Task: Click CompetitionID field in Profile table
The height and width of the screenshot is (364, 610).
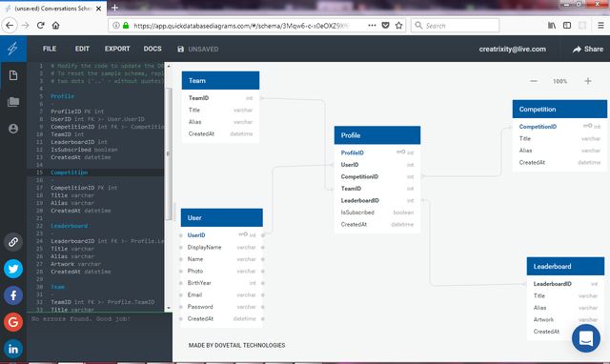Action: 377,176
